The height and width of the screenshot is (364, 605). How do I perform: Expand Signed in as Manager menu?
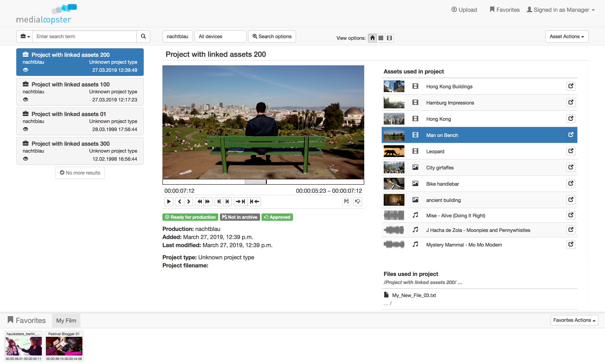tap(561, 10)
